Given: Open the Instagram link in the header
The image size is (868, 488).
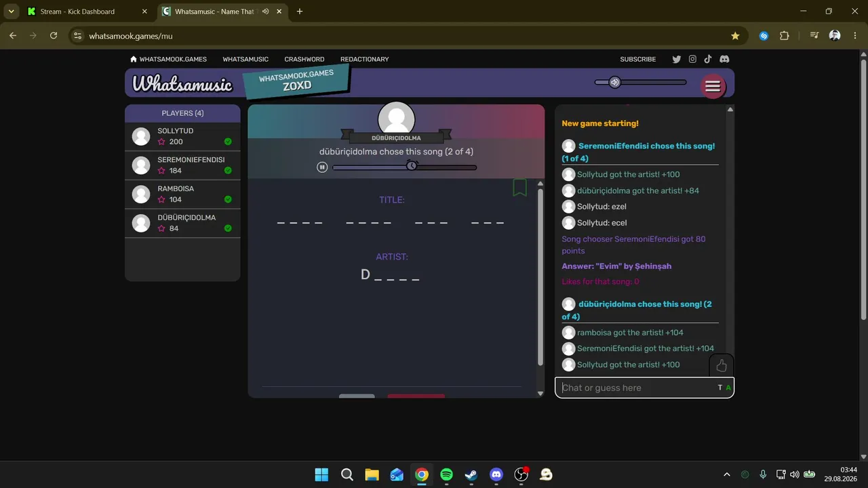Looking at the screenshot, I should pyautogui.click(x=692, y=59).
